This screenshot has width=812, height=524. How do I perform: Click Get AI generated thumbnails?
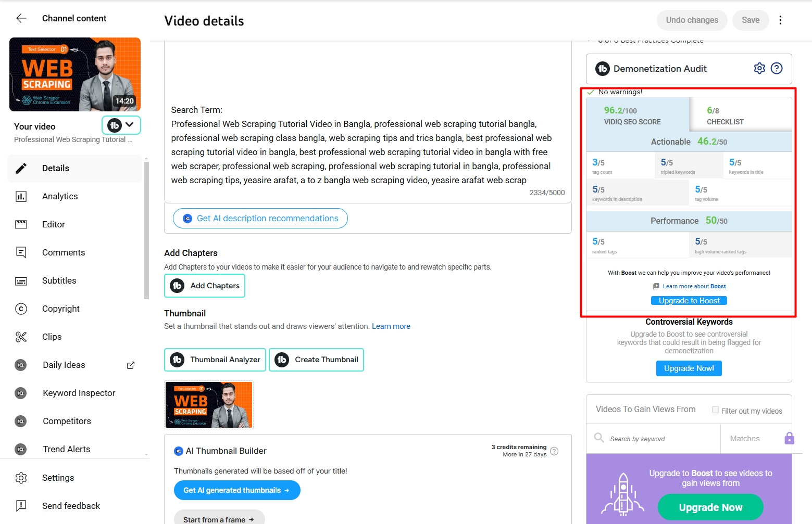coord(237,490)
